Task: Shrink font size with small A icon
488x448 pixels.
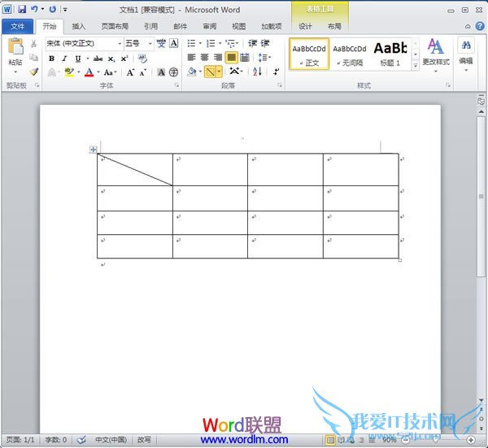Action: click(143, 72)
